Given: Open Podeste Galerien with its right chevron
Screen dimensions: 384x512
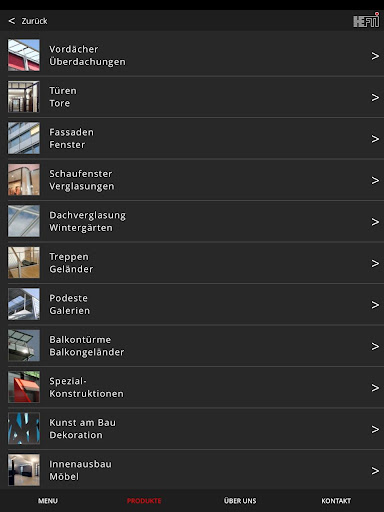Looking at the screenshot, I should click(x=375, y=305).
